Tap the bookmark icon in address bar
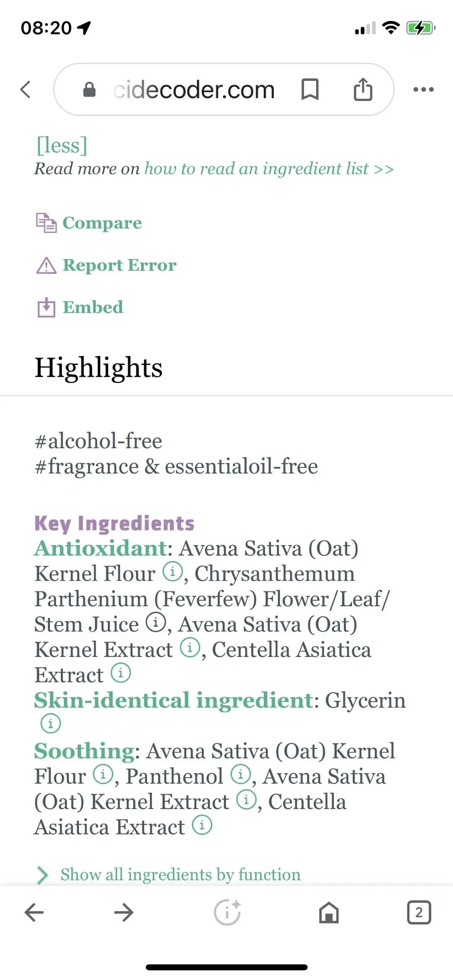 point(310,89)
